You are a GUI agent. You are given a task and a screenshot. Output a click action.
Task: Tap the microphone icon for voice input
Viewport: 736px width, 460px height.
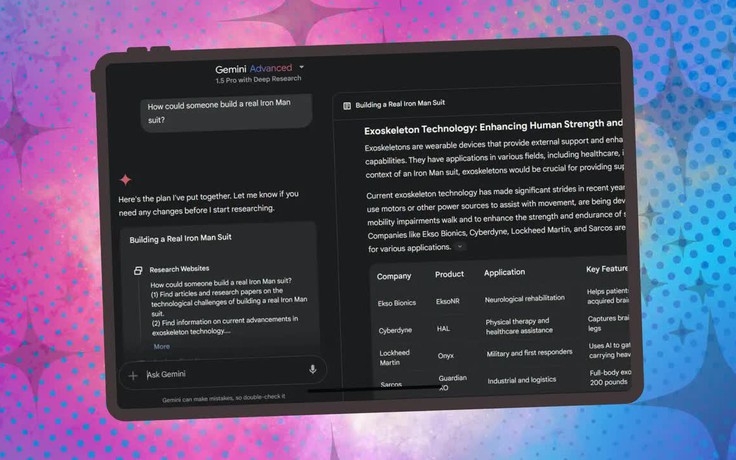(313, 370)
